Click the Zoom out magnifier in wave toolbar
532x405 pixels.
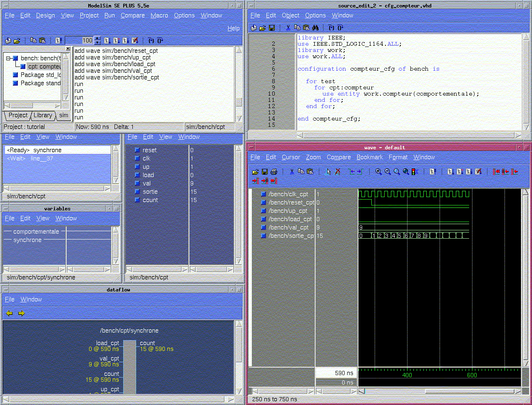pos(388,171)
